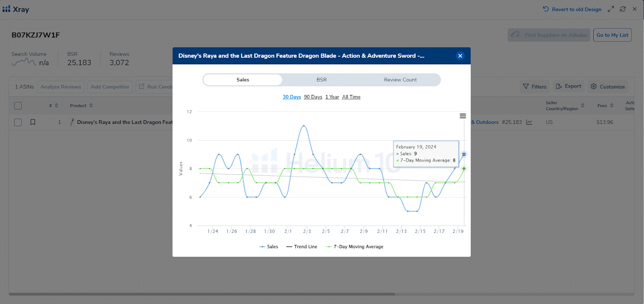
Task: Toggle the Sales series legend
Action: tap(269, 246)
